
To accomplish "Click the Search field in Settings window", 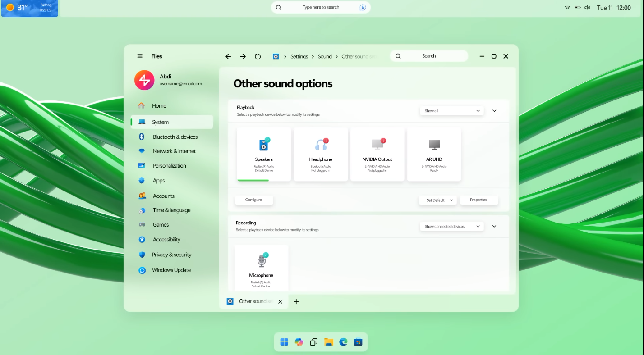I will click(429, 56).
